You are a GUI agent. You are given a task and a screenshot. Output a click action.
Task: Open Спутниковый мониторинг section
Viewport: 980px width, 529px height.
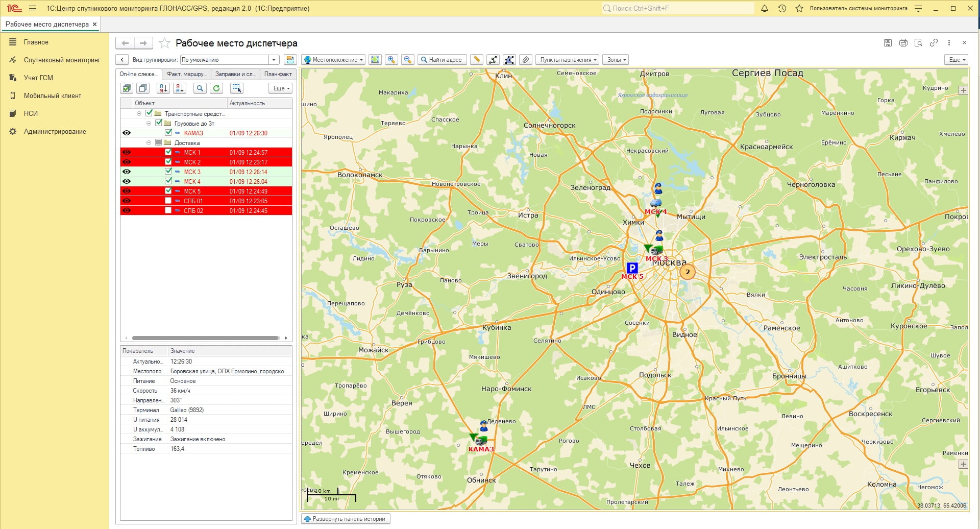(x=55, y=60)
